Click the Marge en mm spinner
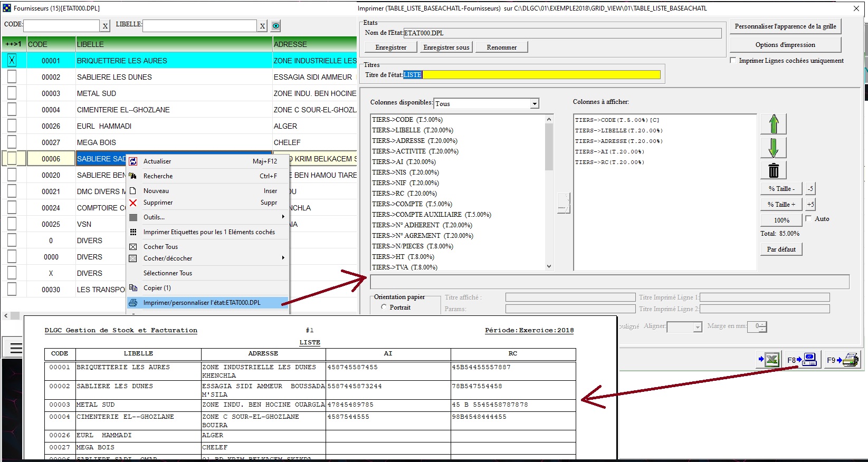 763,327
